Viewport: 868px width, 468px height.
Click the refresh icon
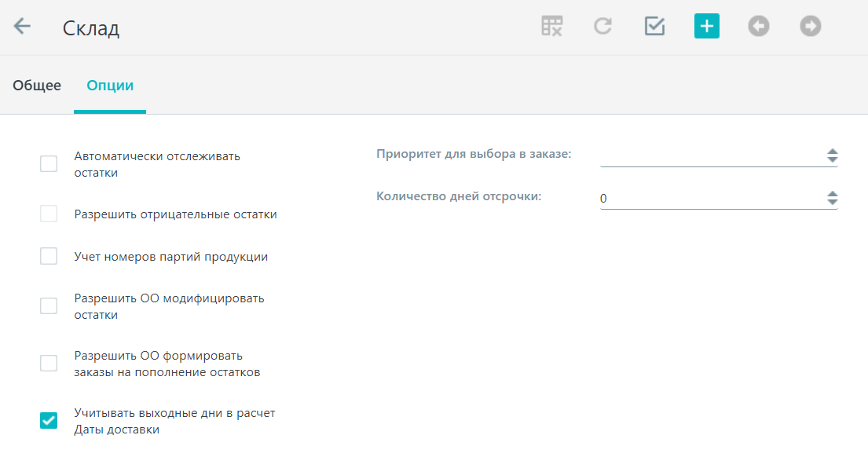tap(602, 26)
